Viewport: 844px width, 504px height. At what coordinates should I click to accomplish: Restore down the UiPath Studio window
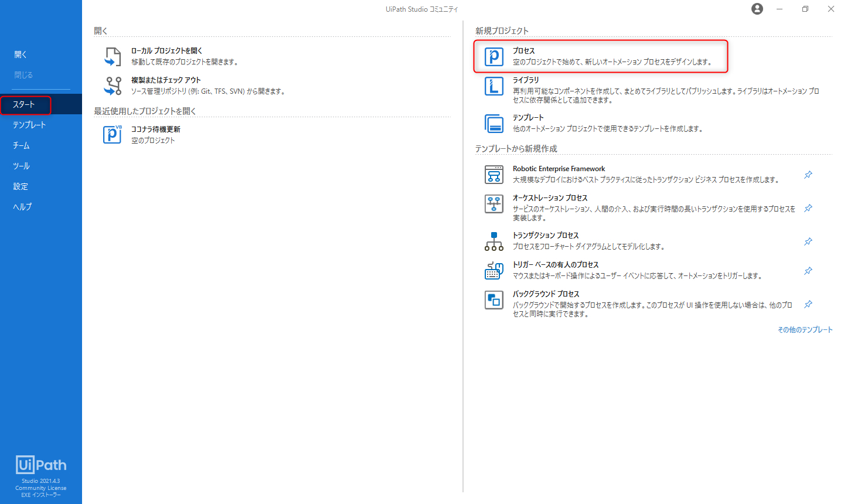805,9
